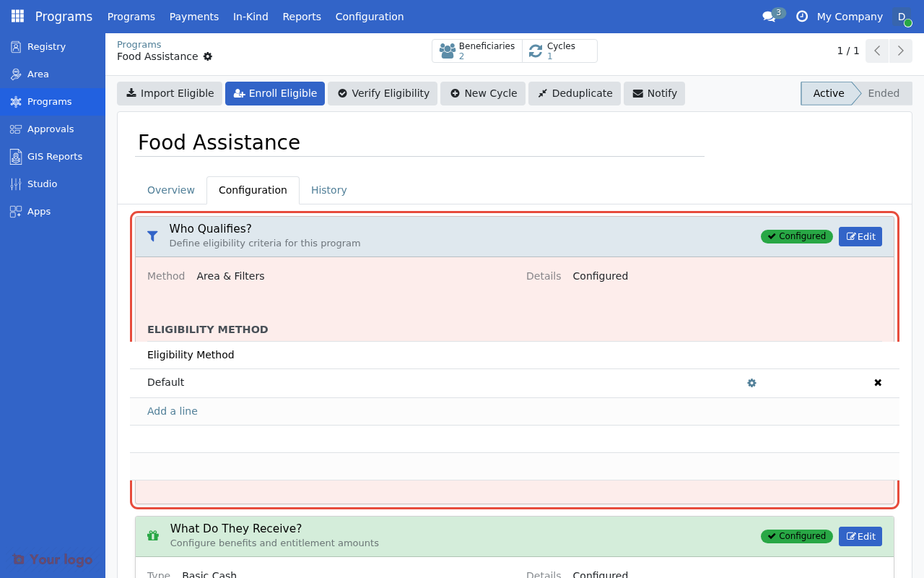Open the Payments menu
This screenshot has width=924, height=578.
[x=193, y=16]
